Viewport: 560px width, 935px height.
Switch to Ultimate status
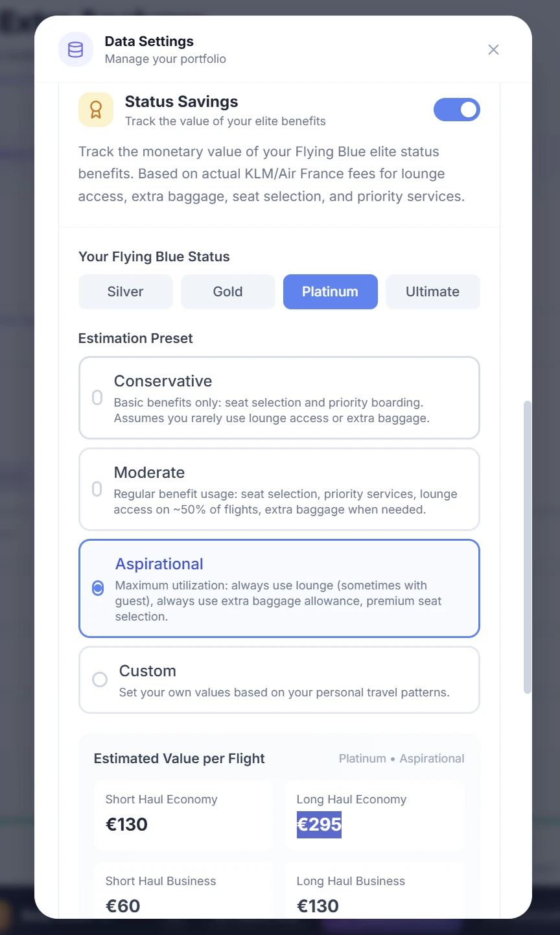click(432, 292)
